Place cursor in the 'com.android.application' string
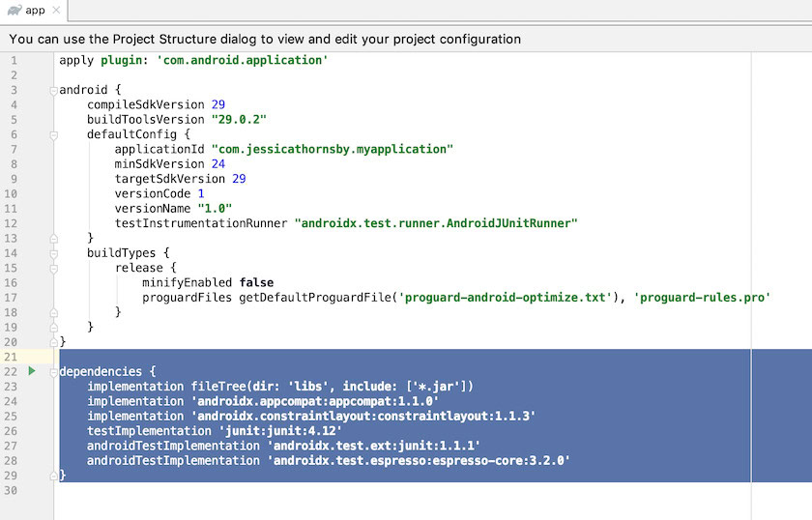Screen dimensions: 812x520 [243, 60]
